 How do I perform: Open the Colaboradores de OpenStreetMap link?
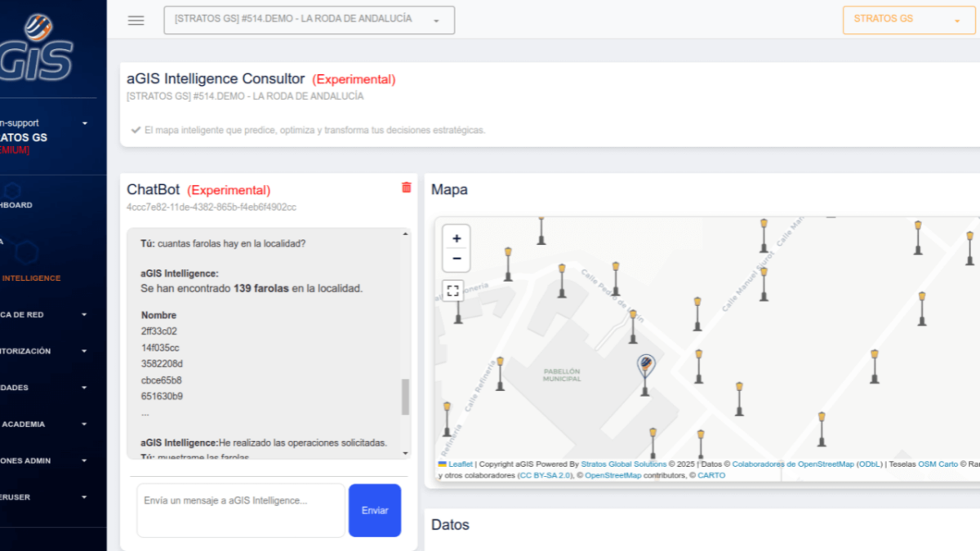click(x=793, y=464)
